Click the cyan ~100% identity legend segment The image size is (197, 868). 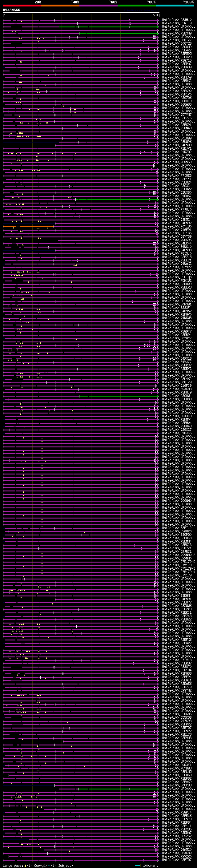click(x=175, y=6)
